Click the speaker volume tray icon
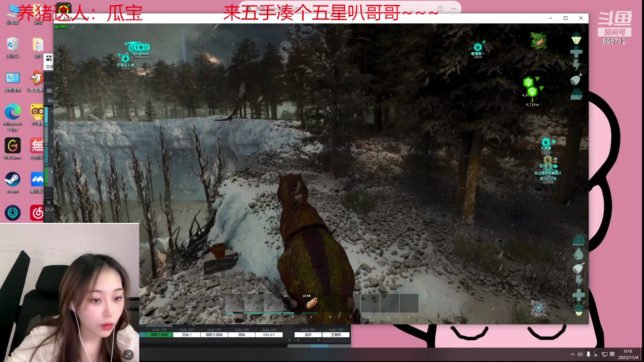Image resolution: width=644 pixels, height=362 pixels. click(x=580, y=354)
